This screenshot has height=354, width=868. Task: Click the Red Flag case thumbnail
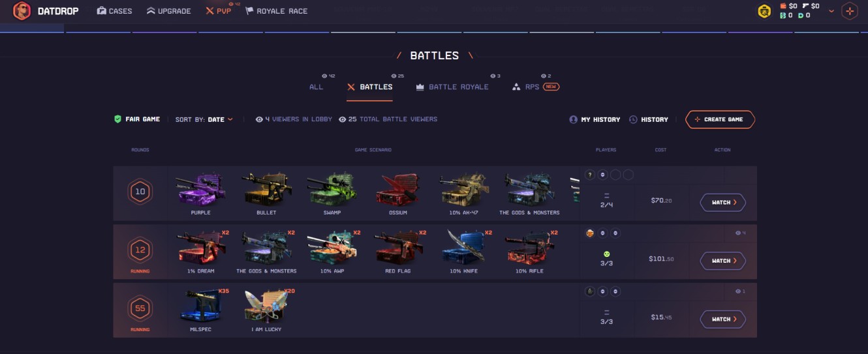pos(398,248)
